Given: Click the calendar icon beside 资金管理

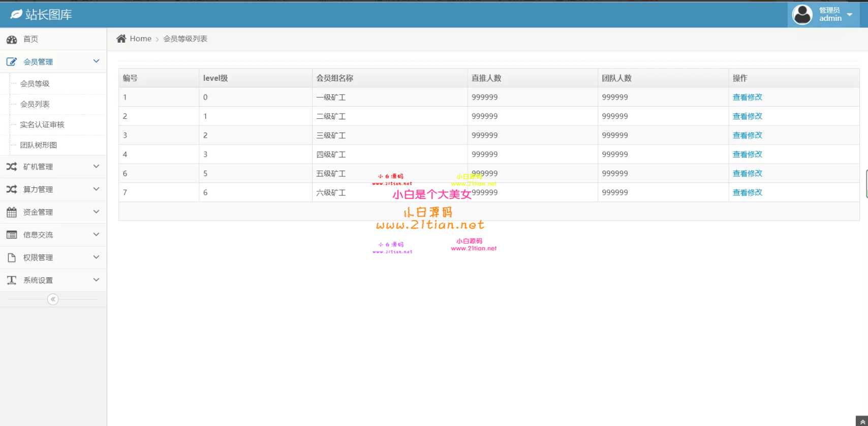Looking at the screenshot, I should click(x=12, y=212).
